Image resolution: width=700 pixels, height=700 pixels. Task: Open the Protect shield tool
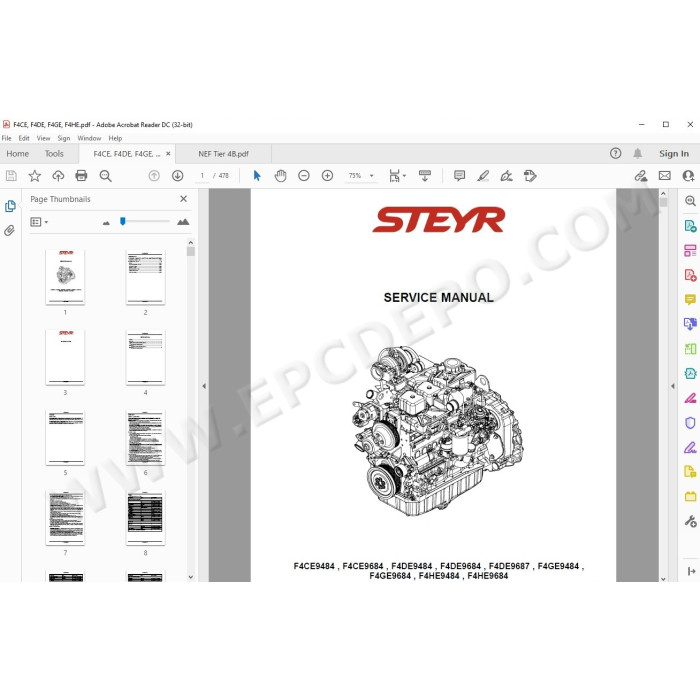point(690,423)
